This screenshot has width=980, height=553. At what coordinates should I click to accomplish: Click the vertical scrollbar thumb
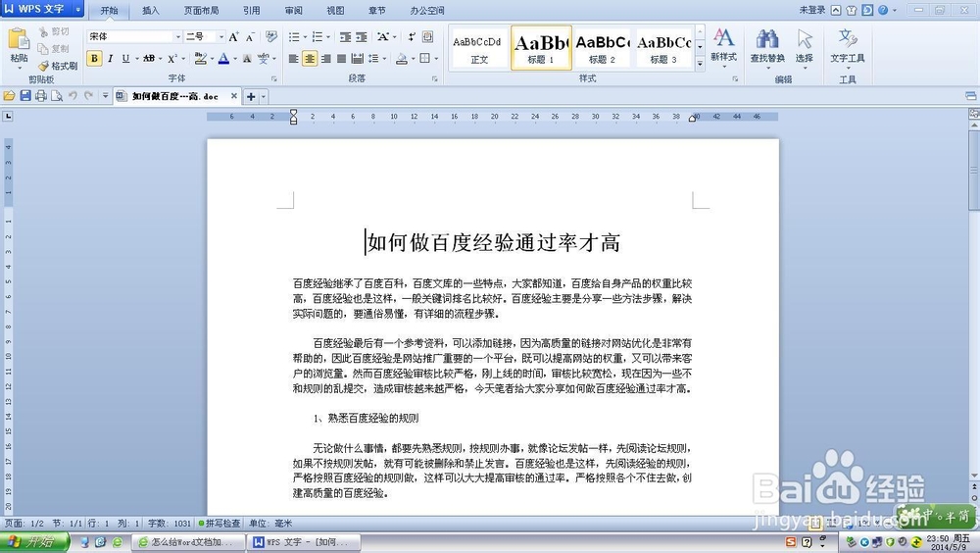click(974, 171)
